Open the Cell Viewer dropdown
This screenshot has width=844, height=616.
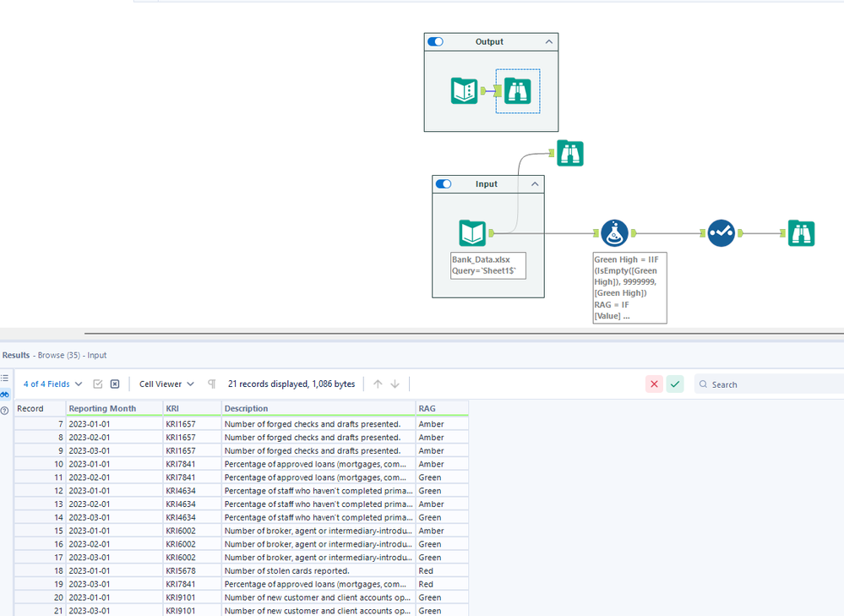[x=166, y=384]
